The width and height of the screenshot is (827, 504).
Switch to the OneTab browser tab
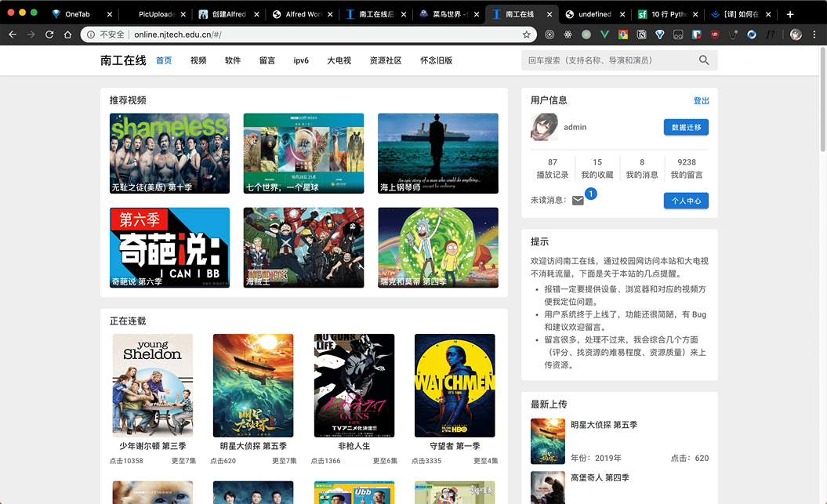coord(77,14)
